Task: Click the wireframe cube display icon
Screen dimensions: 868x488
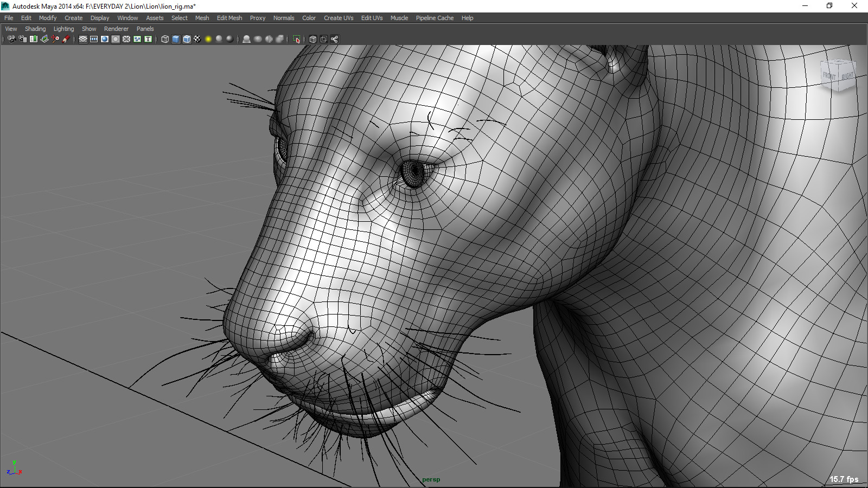Action: click(x=165, y=39)
